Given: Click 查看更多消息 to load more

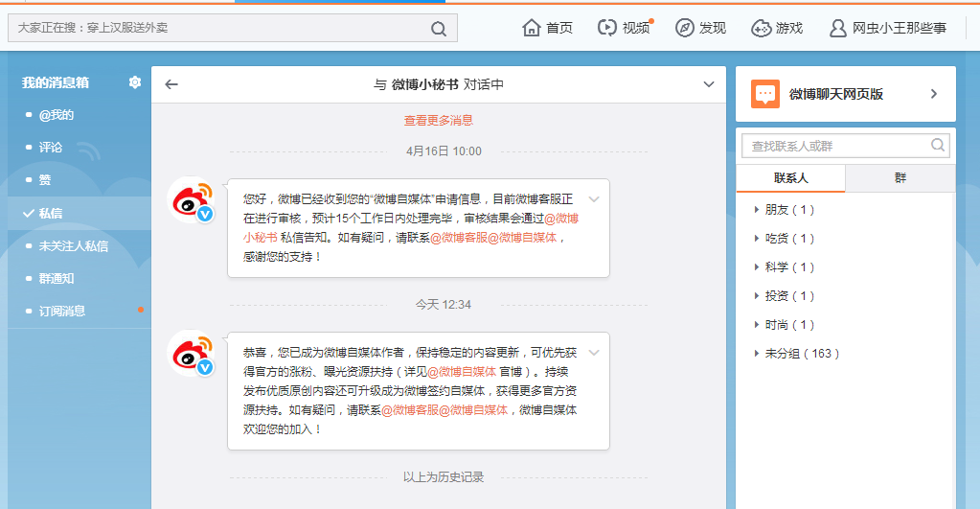Looking at the screenshot, I should (x=438, y=120).
